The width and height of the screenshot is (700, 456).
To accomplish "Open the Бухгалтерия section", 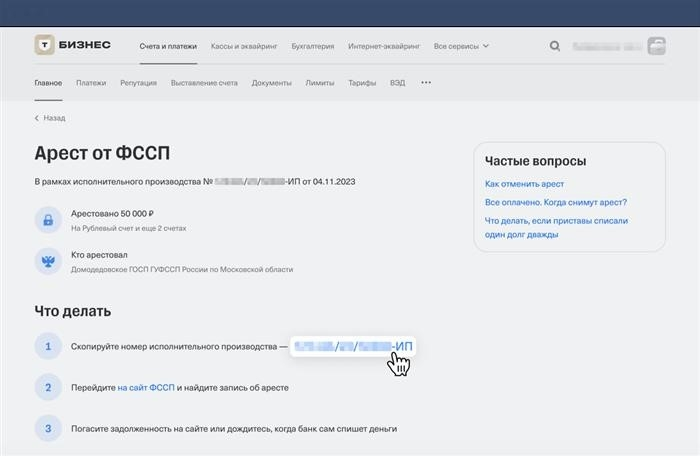I will 312,46.
